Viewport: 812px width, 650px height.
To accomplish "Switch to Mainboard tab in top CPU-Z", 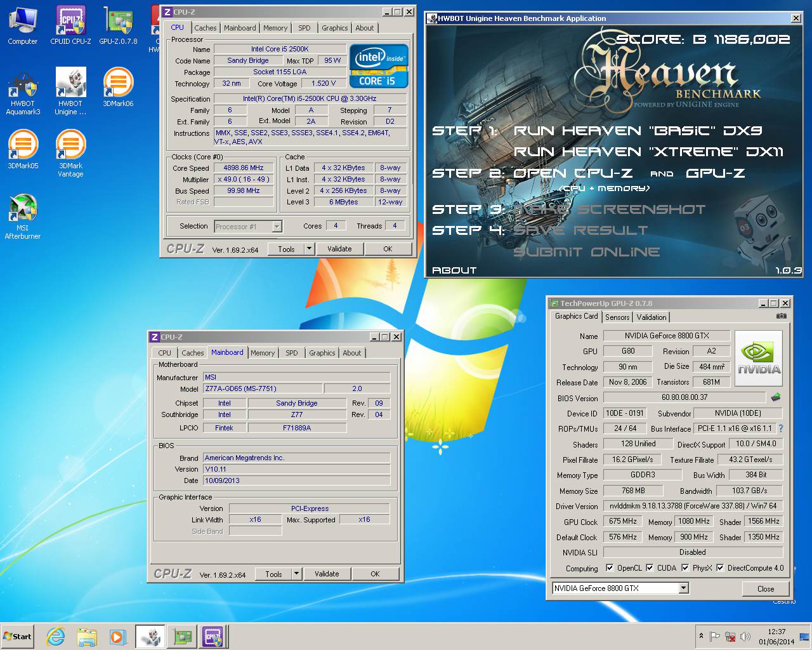I will (240, 28).
